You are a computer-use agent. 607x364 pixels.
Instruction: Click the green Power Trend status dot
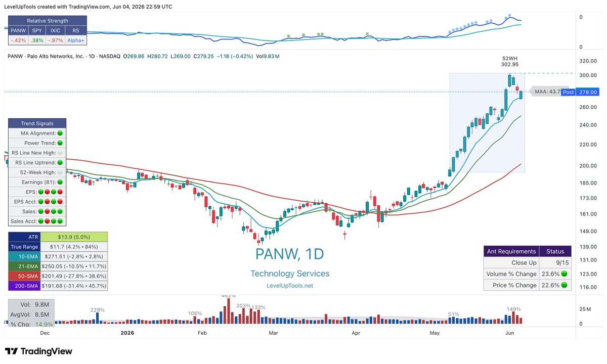[x=60, y=143]
